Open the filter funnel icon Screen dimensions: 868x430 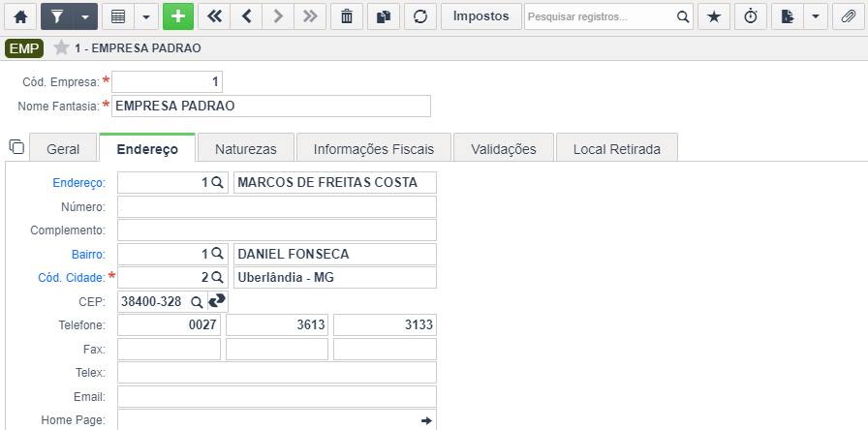pyautogui.click(x=57, y=16)
